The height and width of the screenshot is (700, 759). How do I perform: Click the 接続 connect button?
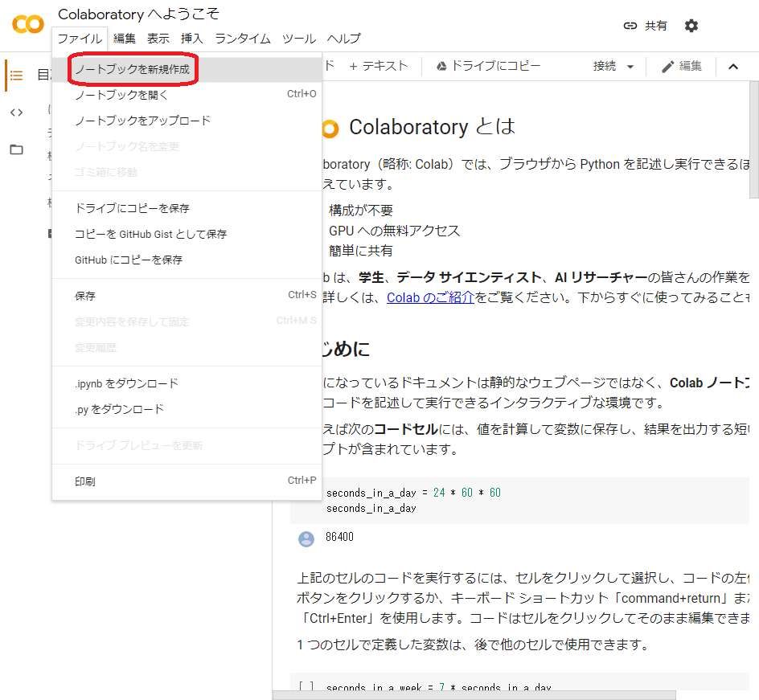[x=605, y=66]
